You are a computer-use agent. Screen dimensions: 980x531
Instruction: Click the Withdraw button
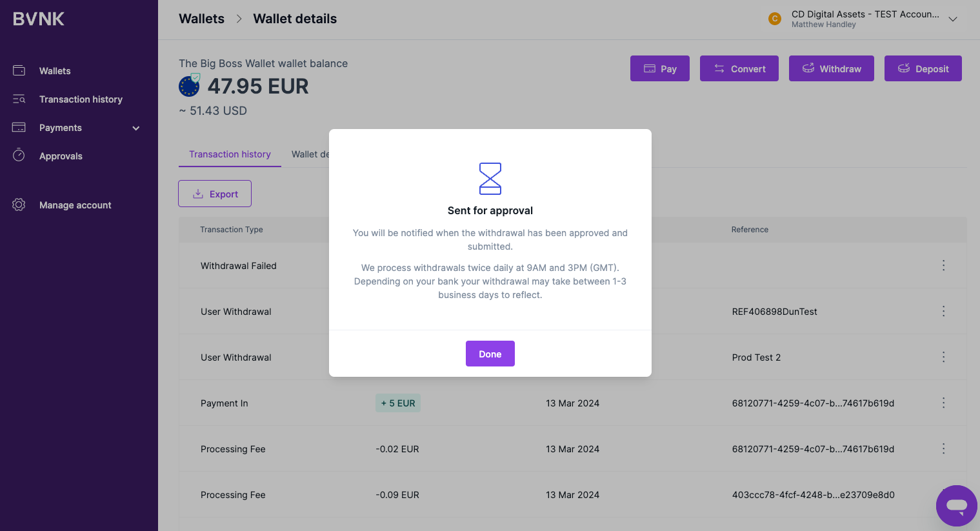point(831,68)
